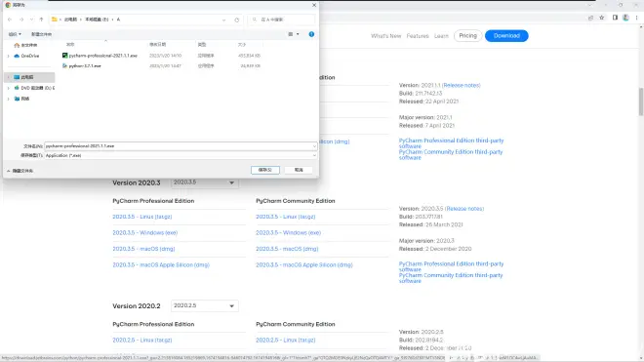The image size is (644, 362).
Task: Click New folder in dialog toolbar
Action: point(42,34)
